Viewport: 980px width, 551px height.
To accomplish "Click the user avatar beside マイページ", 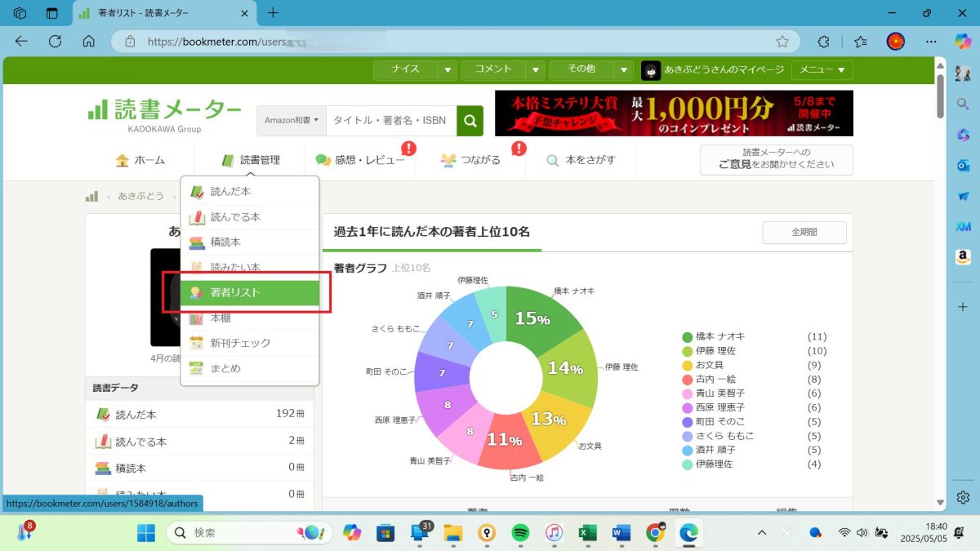I will pyautogui.click(x=650, y=70).
